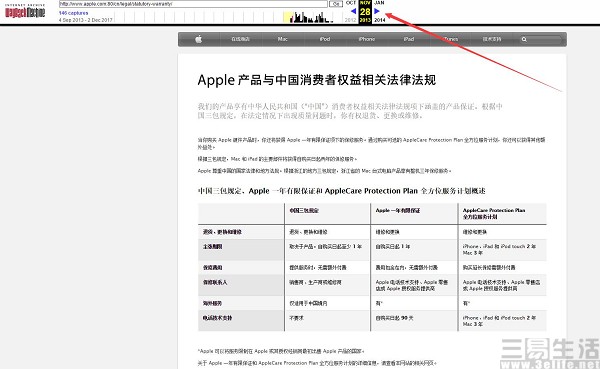The width and height of the screenshot is (600, 369).
Task: Click the '中国三包规定' column header
Action: point(304,211)
